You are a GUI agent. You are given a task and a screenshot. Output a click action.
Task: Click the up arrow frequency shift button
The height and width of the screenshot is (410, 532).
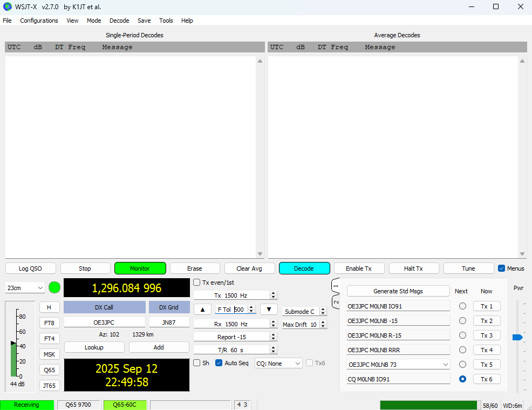(202, 310)
